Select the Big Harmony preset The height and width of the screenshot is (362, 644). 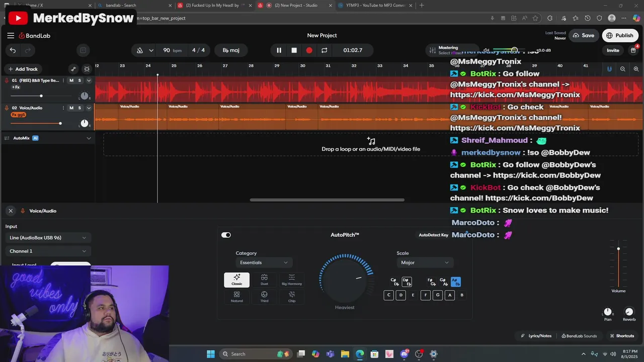coord(292,280)
